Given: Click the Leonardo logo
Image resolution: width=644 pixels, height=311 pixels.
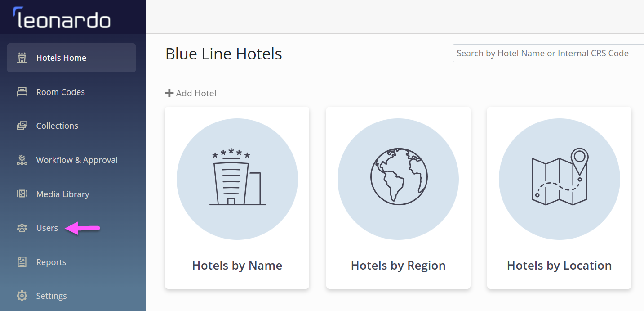Looking at the screenshot, I should 62,18.
